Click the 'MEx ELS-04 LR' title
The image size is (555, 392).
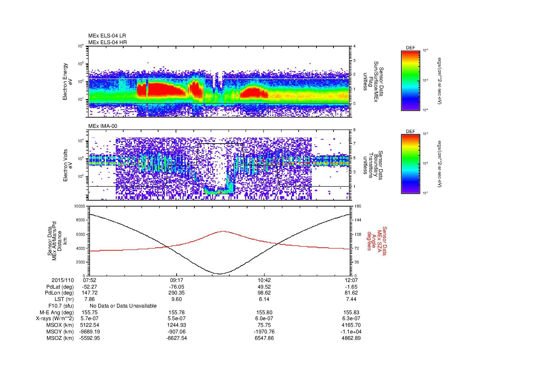click(107, 36)
